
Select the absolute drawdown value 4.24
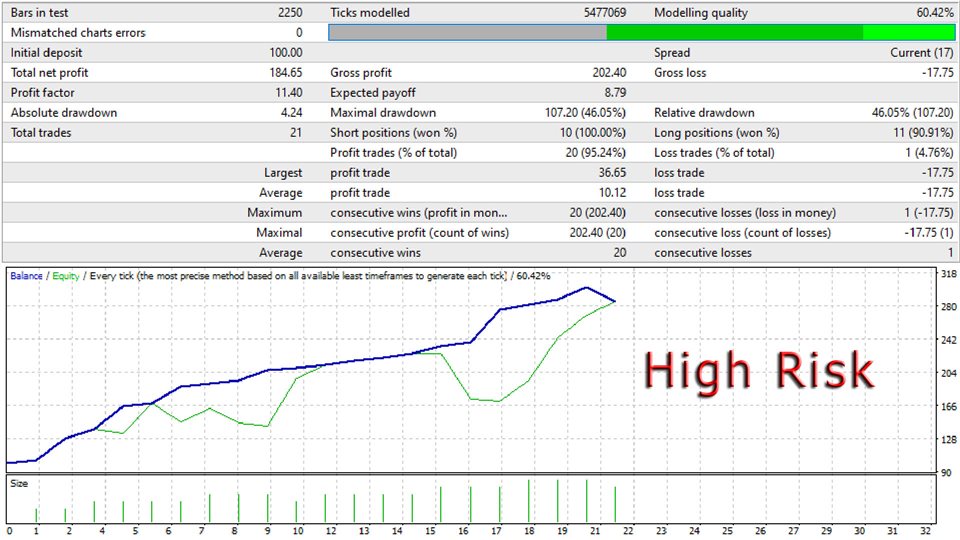(x=291, y=113)
